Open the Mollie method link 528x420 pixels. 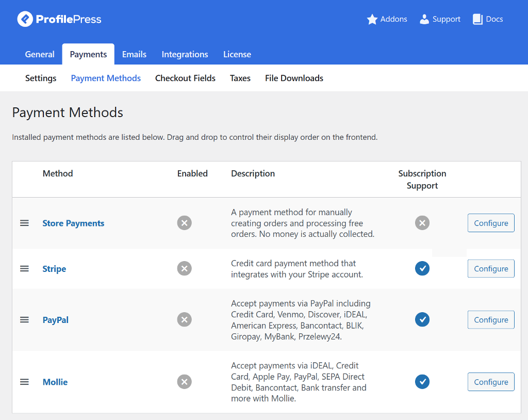(x=55, y=382)
